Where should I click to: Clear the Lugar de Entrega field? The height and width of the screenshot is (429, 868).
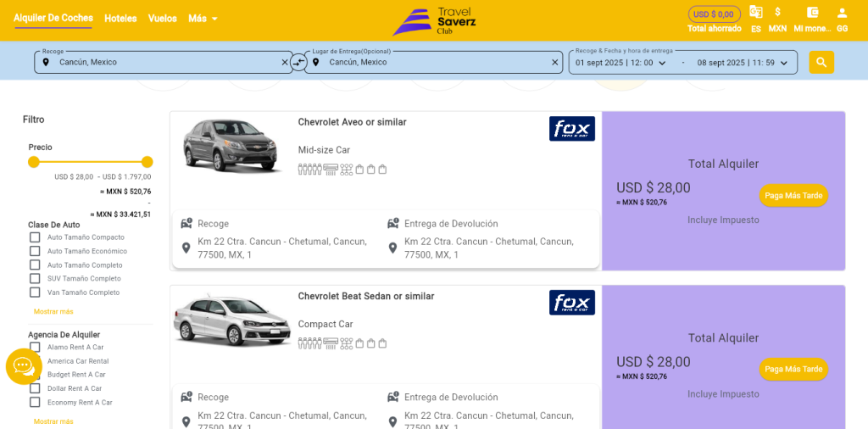tap(554, 63)
